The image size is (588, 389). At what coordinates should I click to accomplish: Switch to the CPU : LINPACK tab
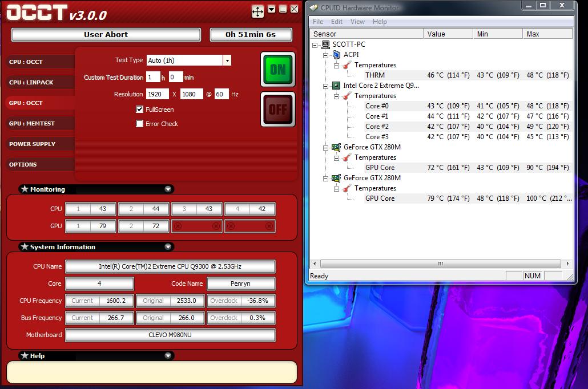(40, 83)
